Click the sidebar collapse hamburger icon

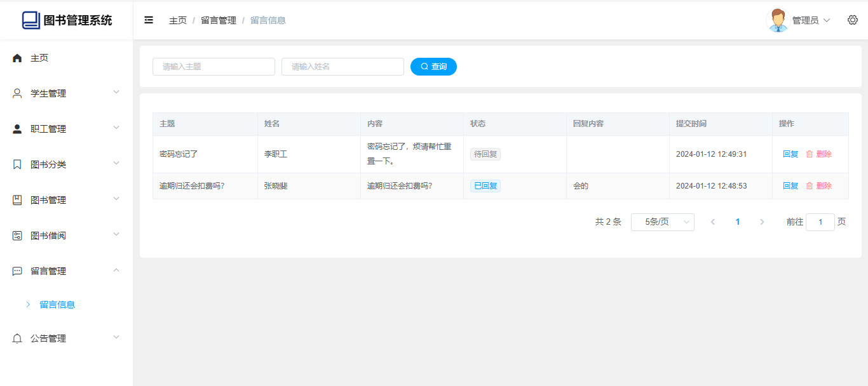[149, 20]
